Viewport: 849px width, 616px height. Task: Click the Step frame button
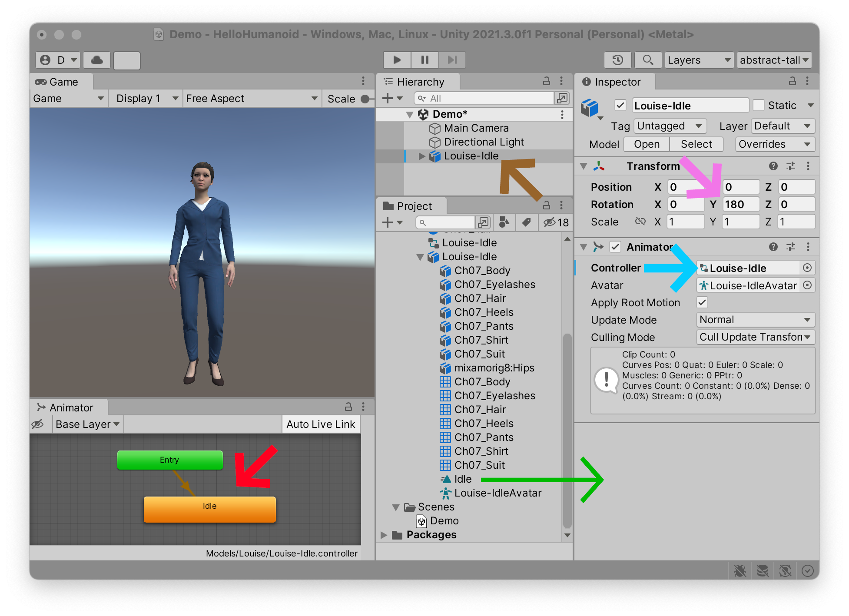point(452,60)
